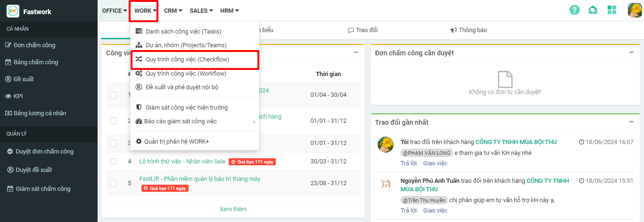
Task: Tick the checkbox for task row 5
Action: tap(113, 183)
